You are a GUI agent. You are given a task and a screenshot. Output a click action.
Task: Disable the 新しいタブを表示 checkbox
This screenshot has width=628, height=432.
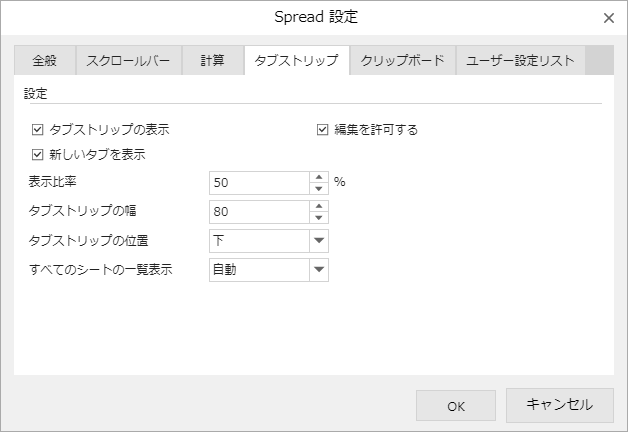click(39, 155)
